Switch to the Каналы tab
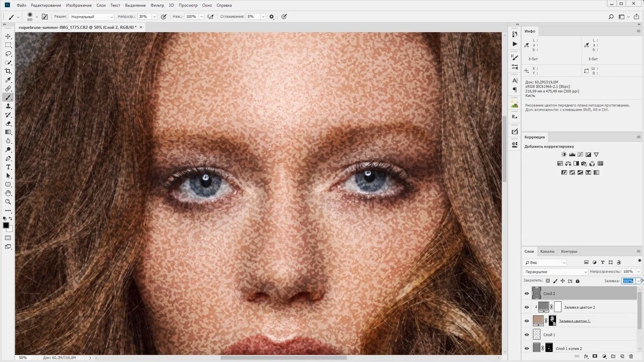 [547, 251]
